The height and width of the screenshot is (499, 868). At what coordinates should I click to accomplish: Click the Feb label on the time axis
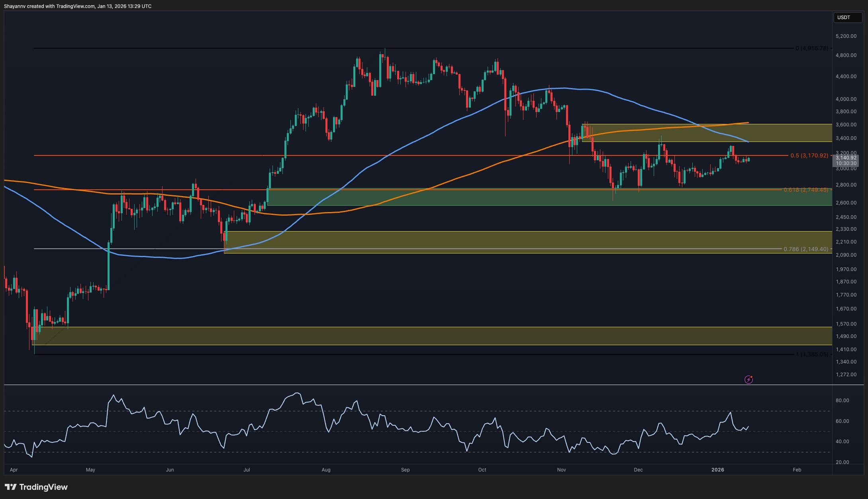796,470
